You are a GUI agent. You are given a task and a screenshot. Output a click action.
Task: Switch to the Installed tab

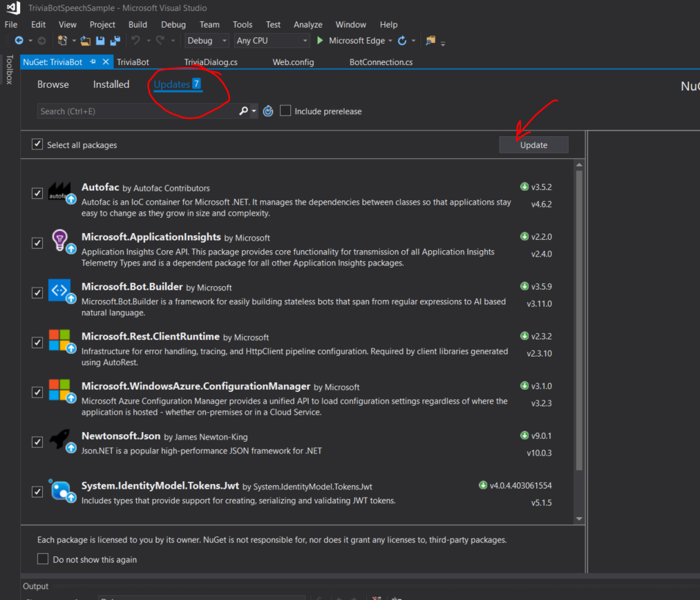(x=111, y=84)
